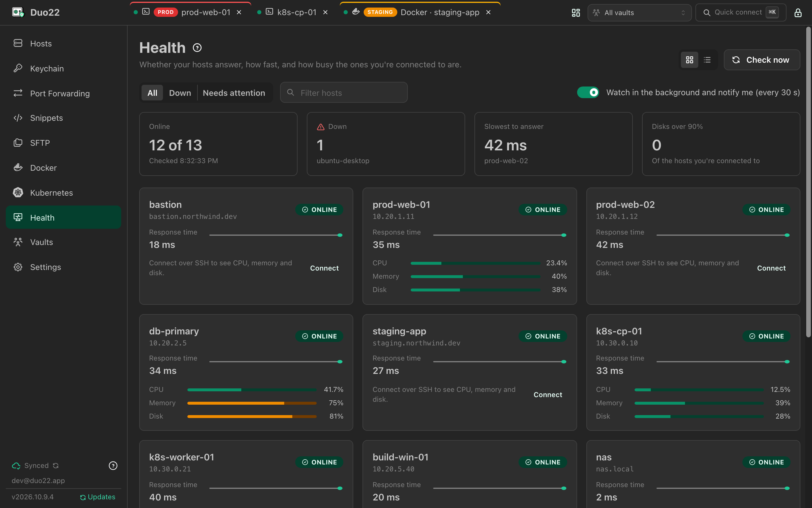Open the Hosts section
The width and height of the screenshot is (812, 508).
tap(64, 43)
